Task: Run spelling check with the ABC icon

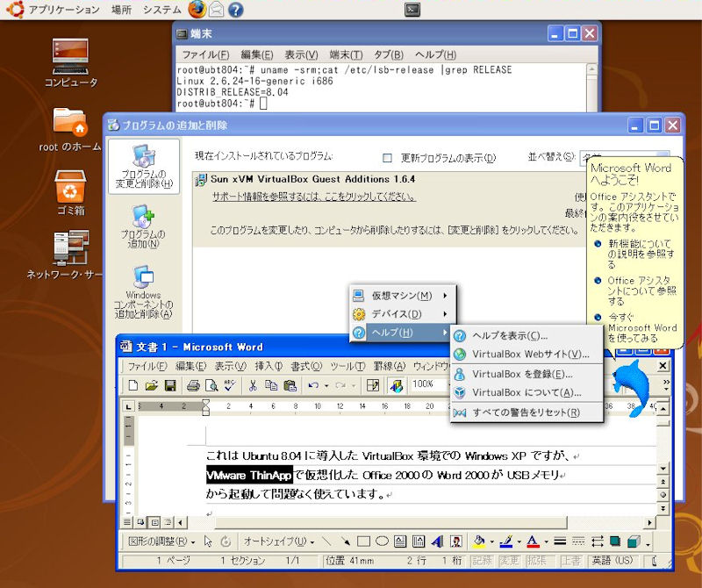Action: (x=230, y=385)
